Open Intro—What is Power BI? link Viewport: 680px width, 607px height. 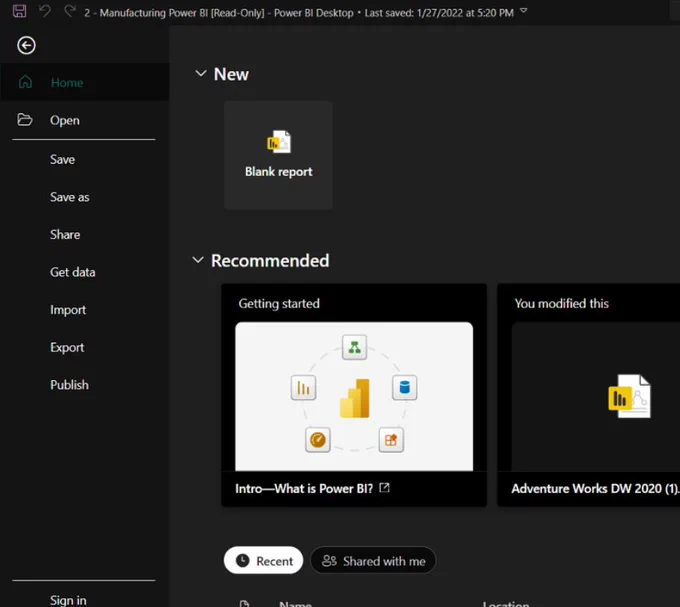tap(304, 489)
